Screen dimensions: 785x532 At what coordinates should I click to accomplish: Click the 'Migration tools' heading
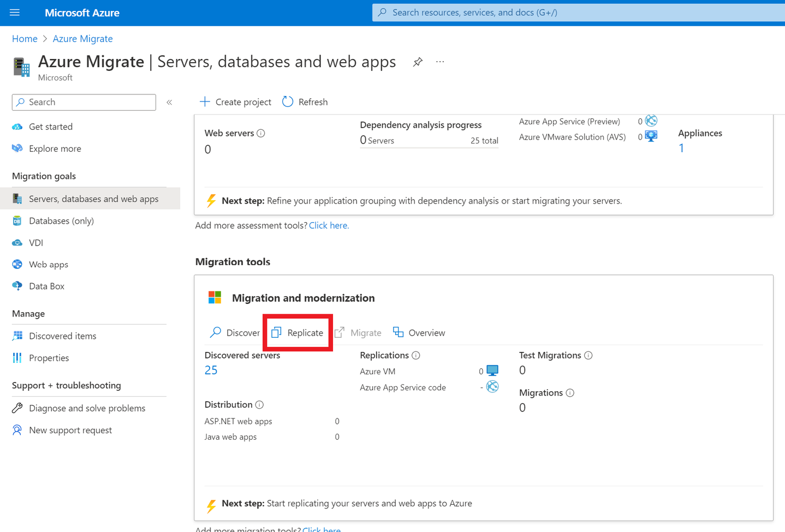point(233,262)
